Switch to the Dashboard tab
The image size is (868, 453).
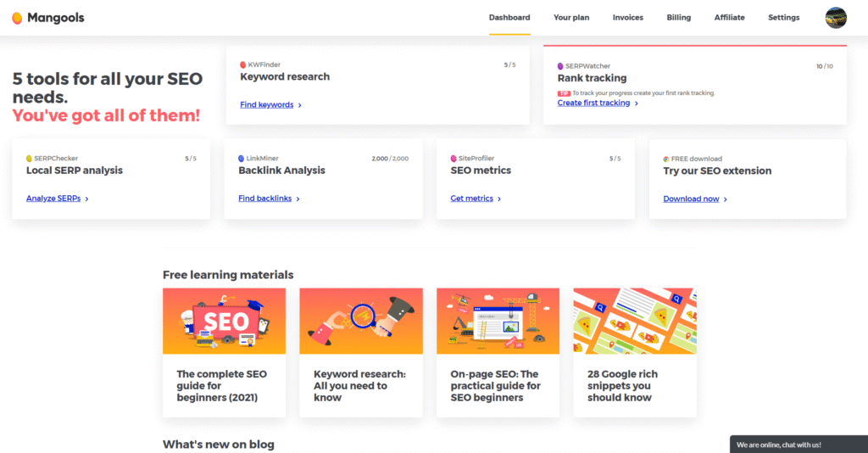pos(509,18)
